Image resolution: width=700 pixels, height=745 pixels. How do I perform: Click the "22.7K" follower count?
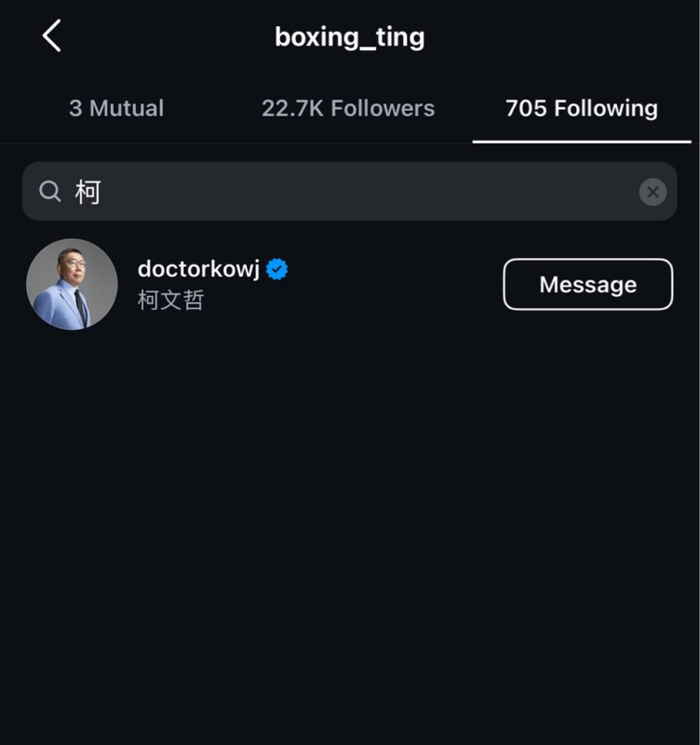click(x=292, y=108)
